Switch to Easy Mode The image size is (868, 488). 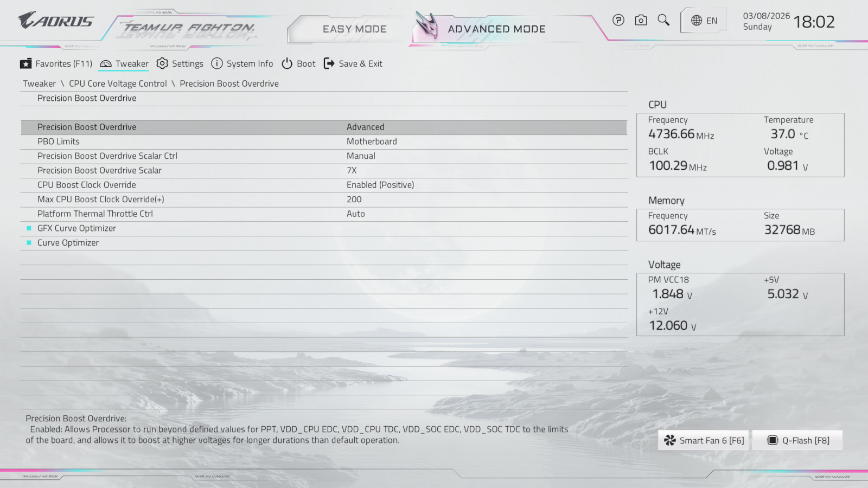click(x=354, y=29)
